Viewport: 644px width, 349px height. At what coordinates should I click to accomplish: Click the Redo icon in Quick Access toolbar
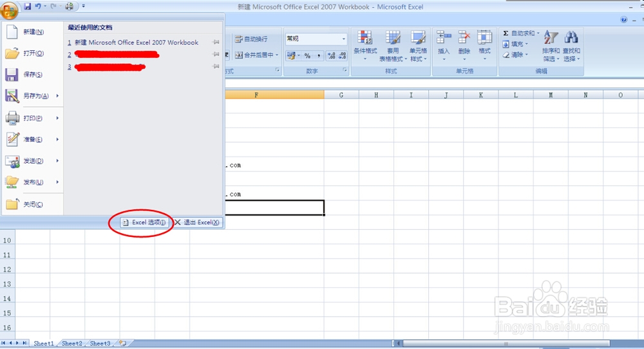pyautogui.click(x=53, y=6)
